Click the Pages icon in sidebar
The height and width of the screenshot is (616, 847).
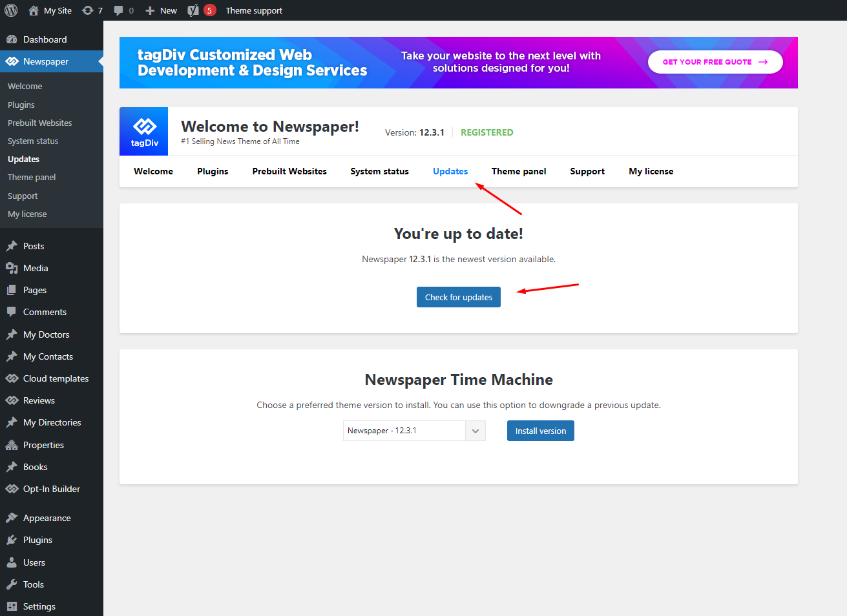(12, 290)
